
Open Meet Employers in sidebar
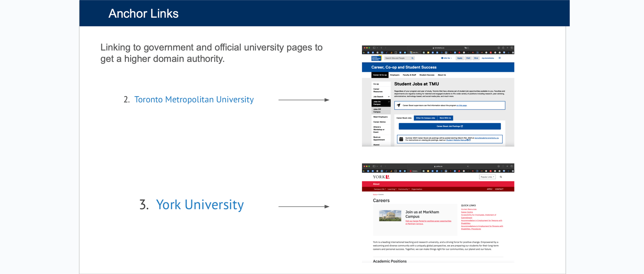click(x=380, y=117)
